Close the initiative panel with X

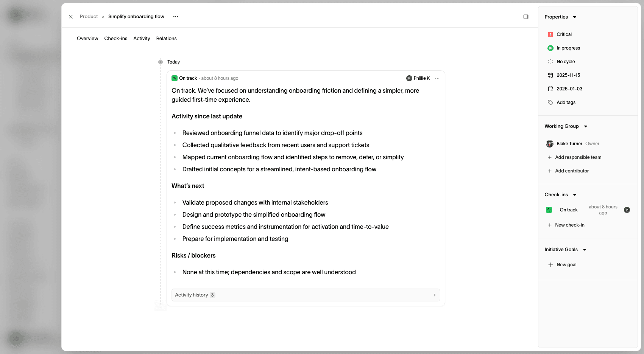[71, 17]
